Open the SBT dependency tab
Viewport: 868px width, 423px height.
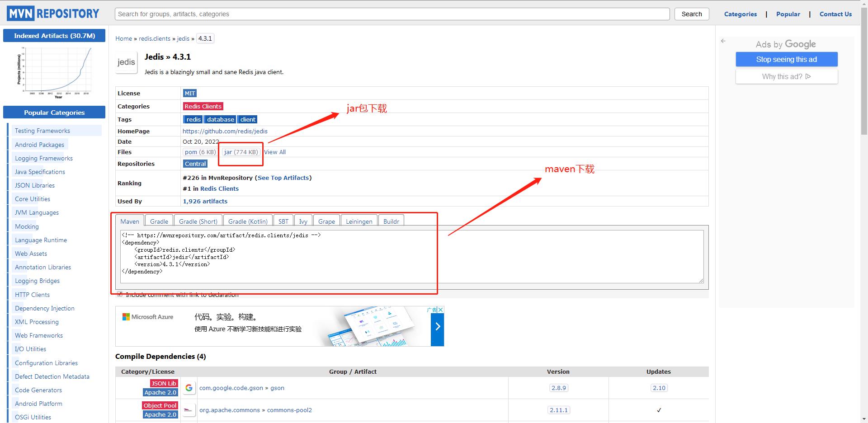[x=283, y=221]
